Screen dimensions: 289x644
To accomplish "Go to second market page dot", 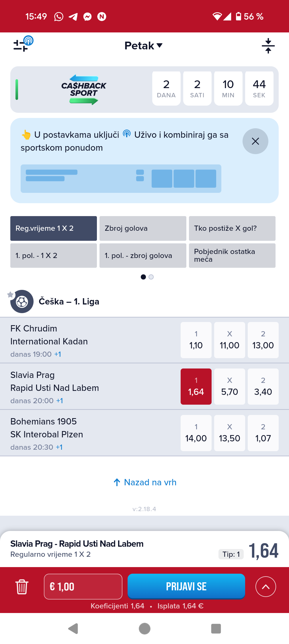I will [151, 277].
